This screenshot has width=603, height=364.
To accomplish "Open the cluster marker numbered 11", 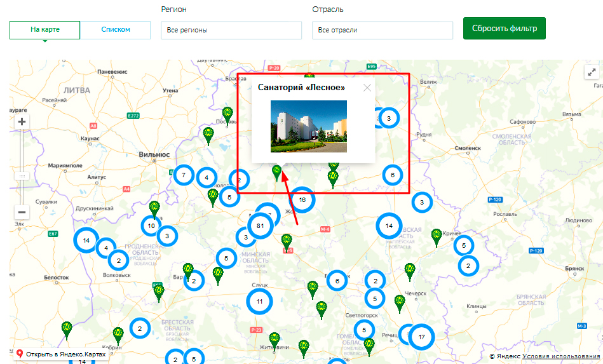I will 259,302.
